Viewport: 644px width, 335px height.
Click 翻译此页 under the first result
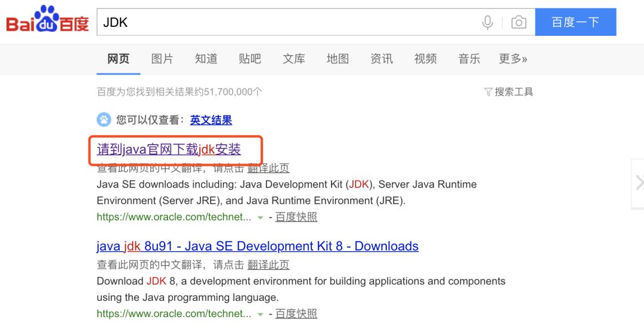point(268,168)
